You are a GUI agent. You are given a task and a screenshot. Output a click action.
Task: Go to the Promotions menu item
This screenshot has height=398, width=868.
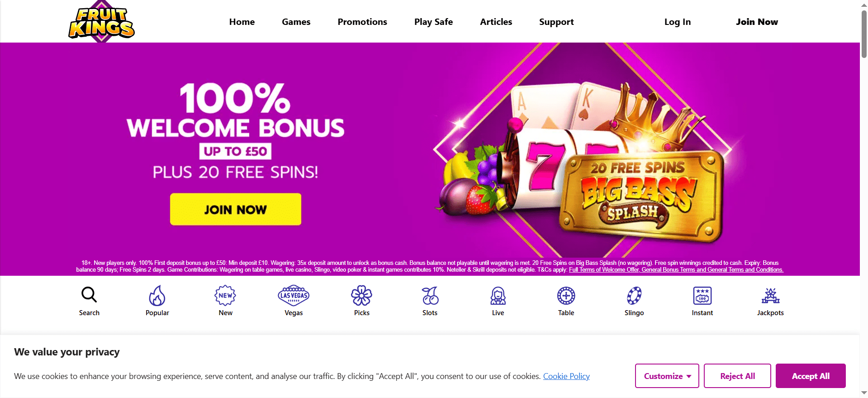pyautogui.click(x=362, y=22)
